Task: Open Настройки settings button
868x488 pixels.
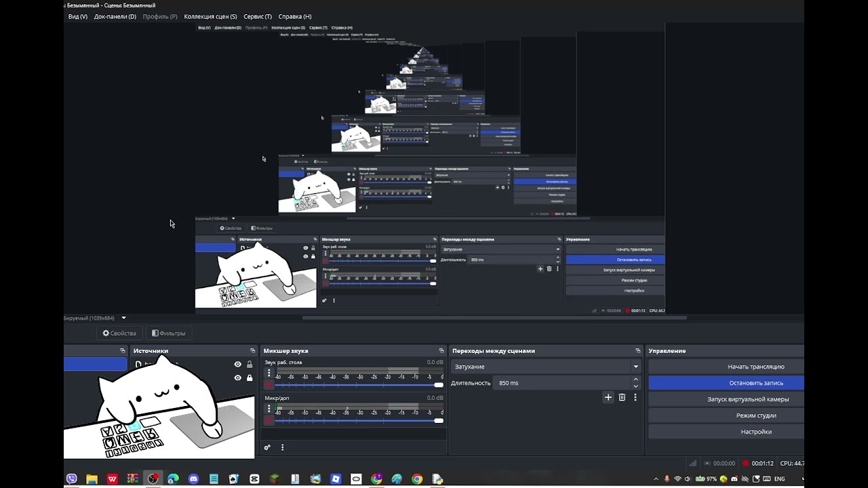Action: click(726, 432)
